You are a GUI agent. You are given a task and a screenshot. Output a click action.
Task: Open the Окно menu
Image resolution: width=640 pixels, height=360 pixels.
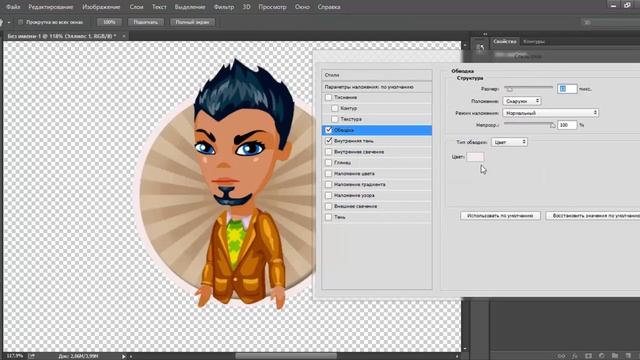302,7
